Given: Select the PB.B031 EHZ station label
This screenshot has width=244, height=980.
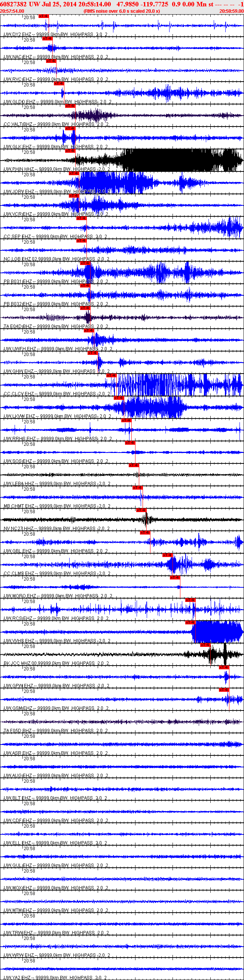Looking at the screenshot, I should [x=56, y=281].
